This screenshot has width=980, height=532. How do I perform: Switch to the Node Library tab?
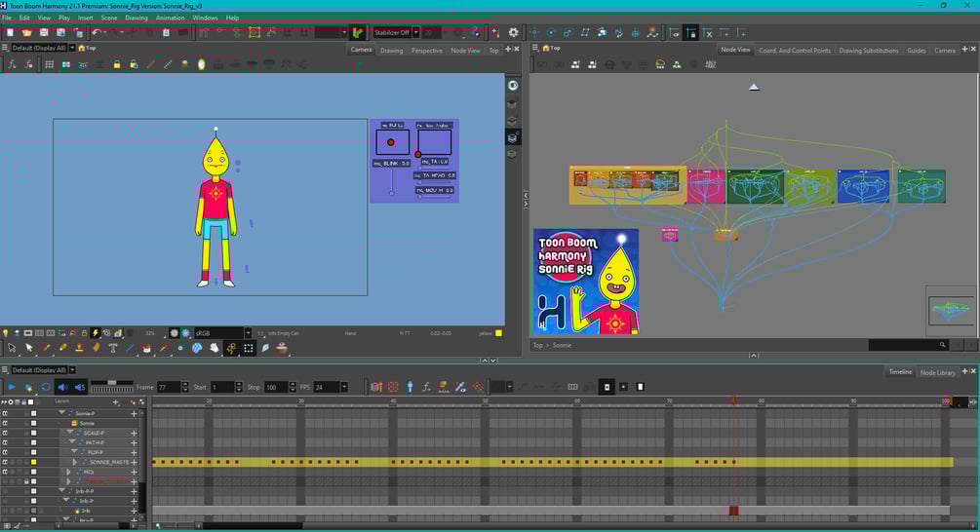click(938, 373)
